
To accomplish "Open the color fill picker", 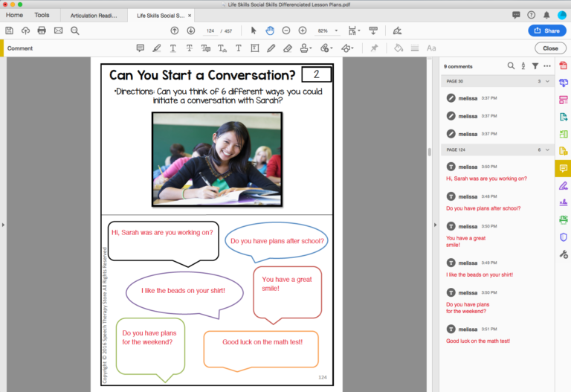I will pos(399,48).
